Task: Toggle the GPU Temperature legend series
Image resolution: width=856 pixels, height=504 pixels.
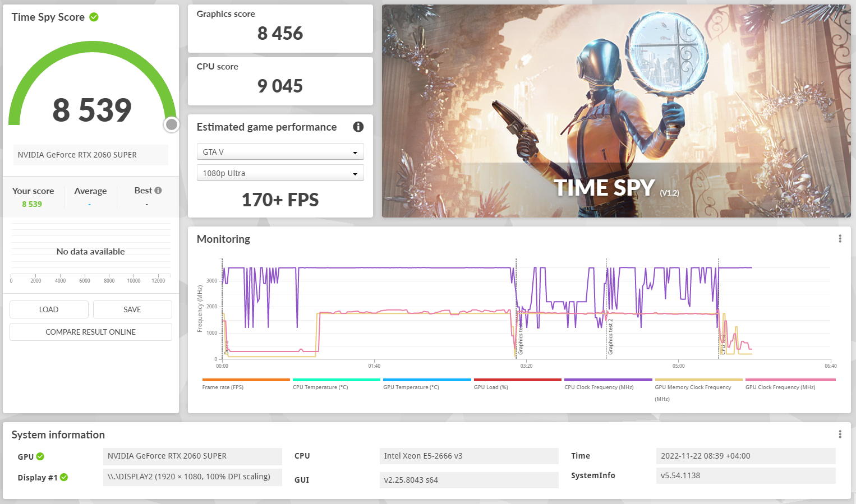Action: pyautogui.click(x=427, y=384)
